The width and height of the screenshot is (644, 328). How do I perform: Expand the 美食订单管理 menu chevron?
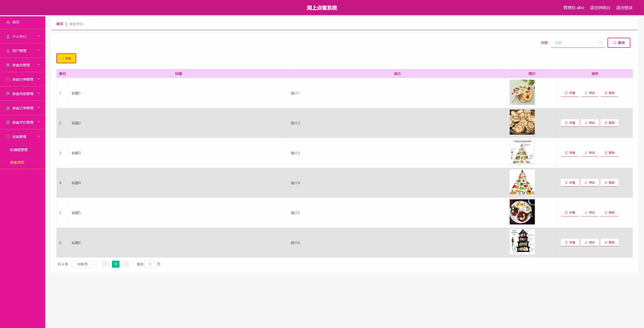pyautogui.click(x=39, y=108)
